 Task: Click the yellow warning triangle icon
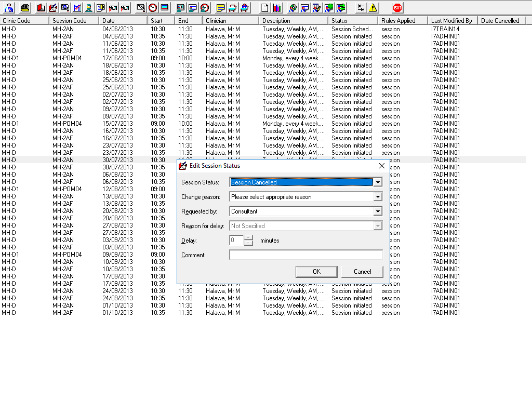(x=373, y=7)
